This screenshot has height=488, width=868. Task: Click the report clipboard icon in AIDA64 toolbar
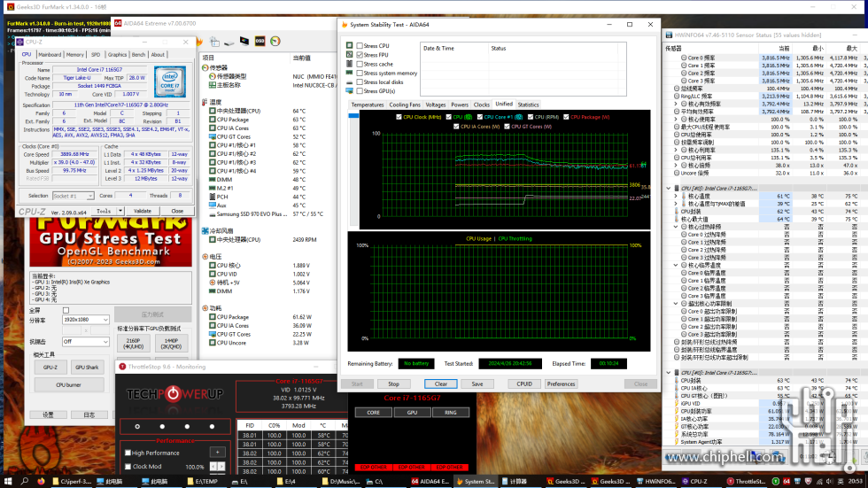tap(214, 42)
